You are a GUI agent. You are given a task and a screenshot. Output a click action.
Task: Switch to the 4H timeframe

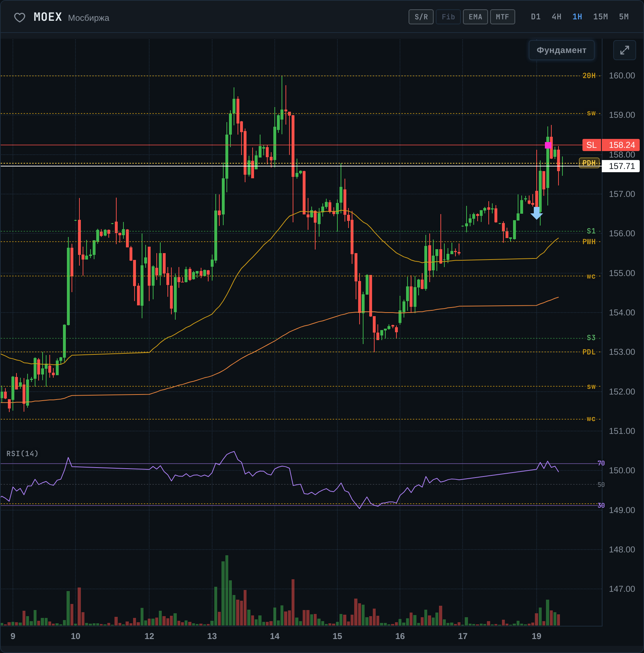[x=556, y=17]
